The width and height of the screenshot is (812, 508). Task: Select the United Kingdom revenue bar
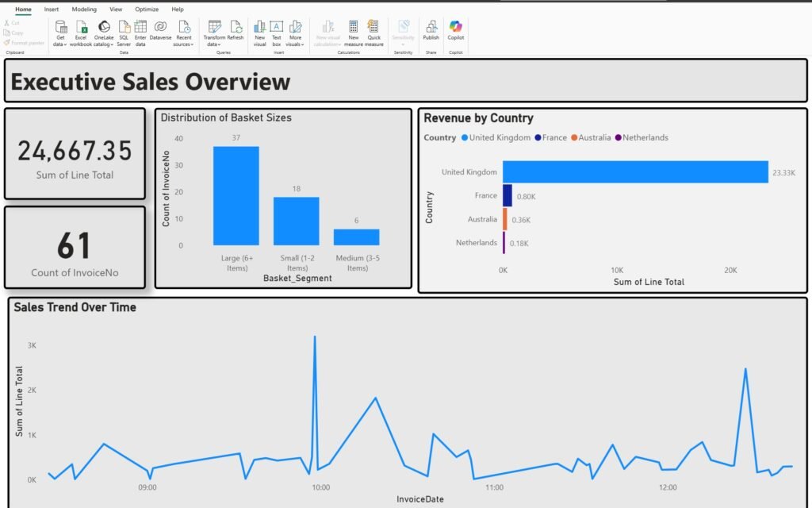click(x=634, y=171)
